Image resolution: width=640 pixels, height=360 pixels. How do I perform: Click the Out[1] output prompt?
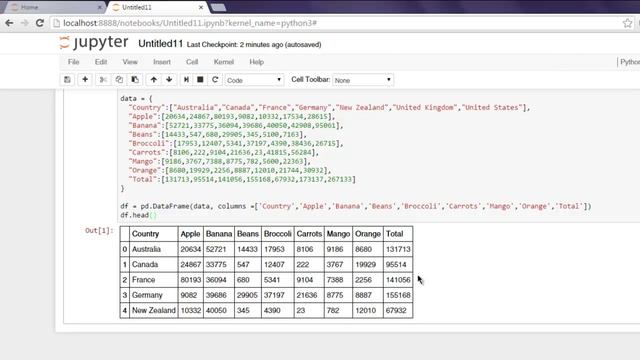point(98,231)
